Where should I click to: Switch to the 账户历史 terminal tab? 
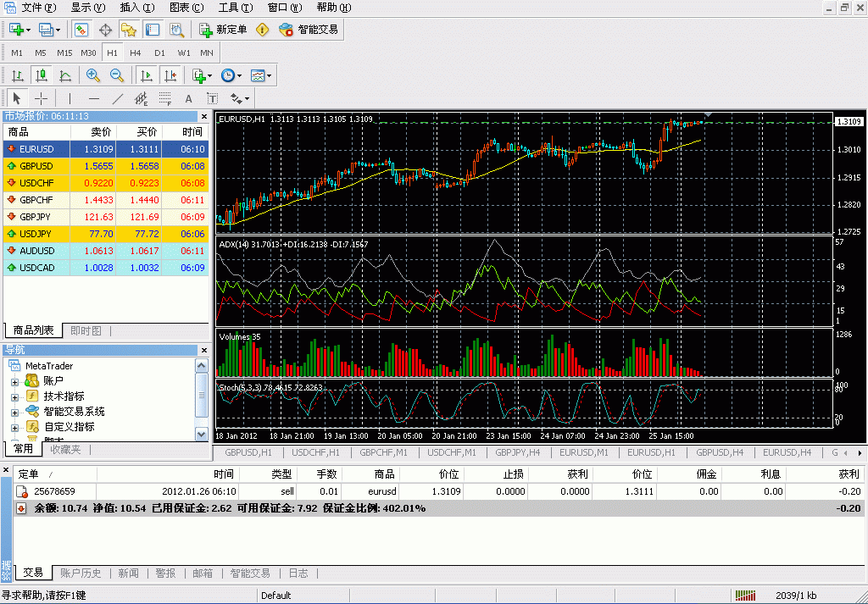pyautogui.click(x=81, y=574)
